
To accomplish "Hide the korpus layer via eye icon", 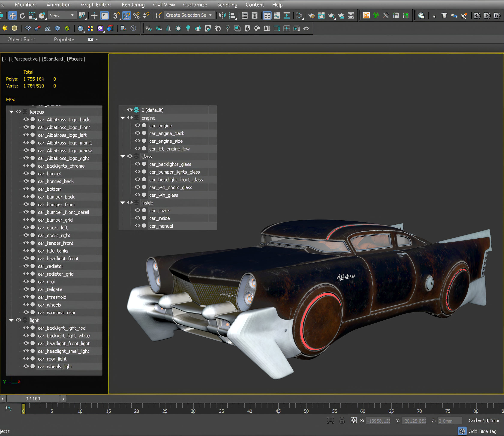I will click(x=18, y=112).
